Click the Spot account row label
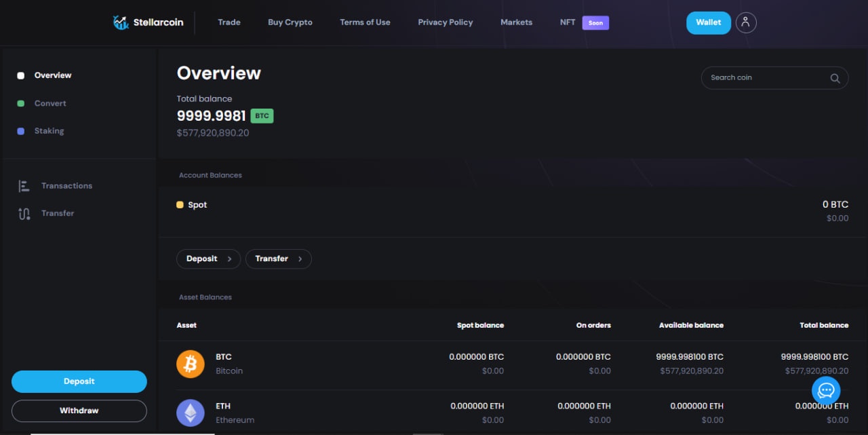Image resolution: width=868 pixels, height=435 pixels. click(197, 205)
